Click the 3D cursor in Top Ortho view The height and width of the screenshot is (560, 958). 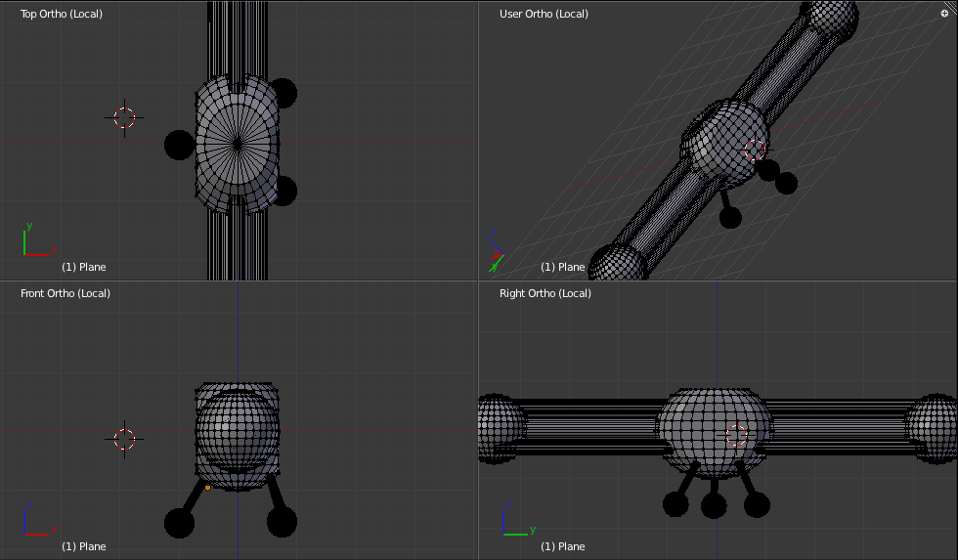point(124,117)
